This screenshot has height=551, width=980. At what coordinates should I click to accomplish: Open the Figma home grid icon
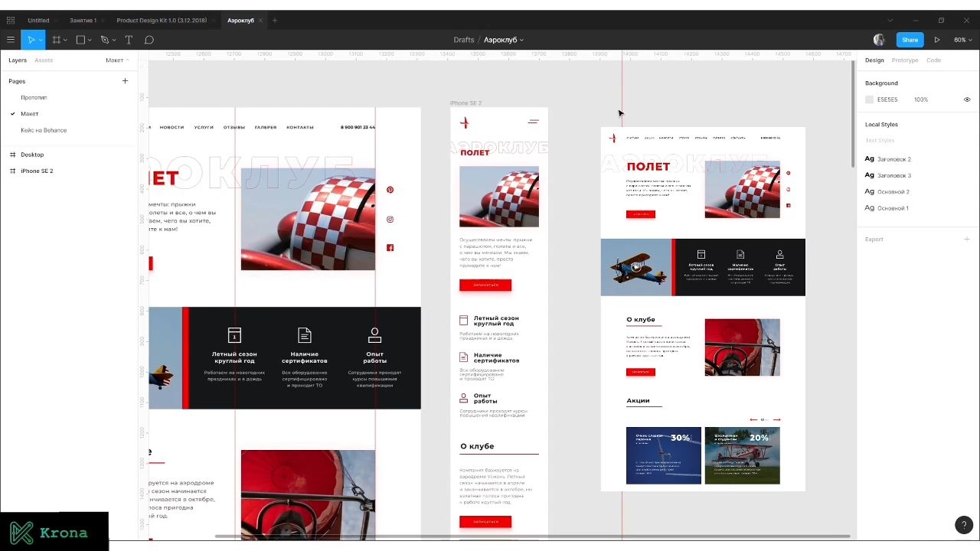11,21
